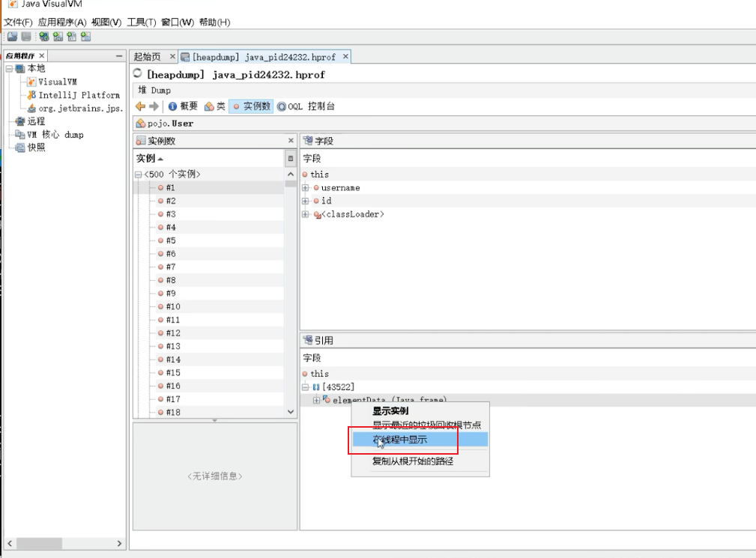This screenshot has height=558, width=756.
Task: Select VisualVM in applications tree
Action: pyautogui.click(x=52, y=82)
